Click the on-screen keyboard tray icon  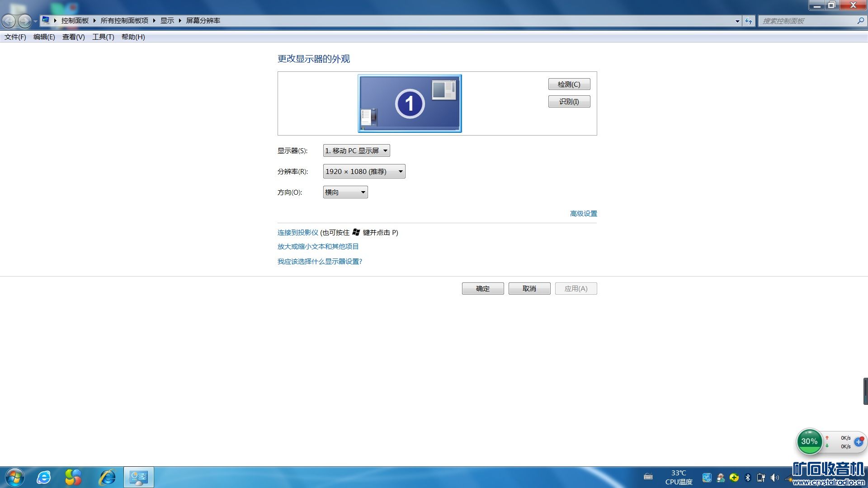point(648,477)
